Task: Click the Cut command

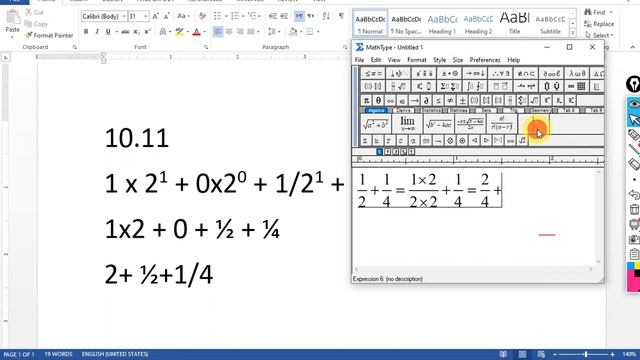Action: coord(34,12)
